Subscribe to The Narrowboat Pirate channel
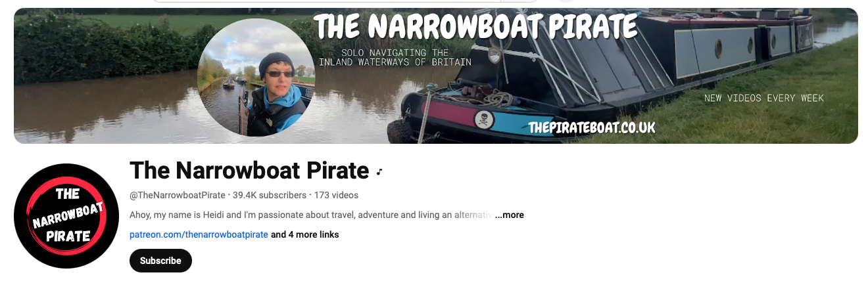Screen dimensions: 868x281 click(x=160, y=261)
